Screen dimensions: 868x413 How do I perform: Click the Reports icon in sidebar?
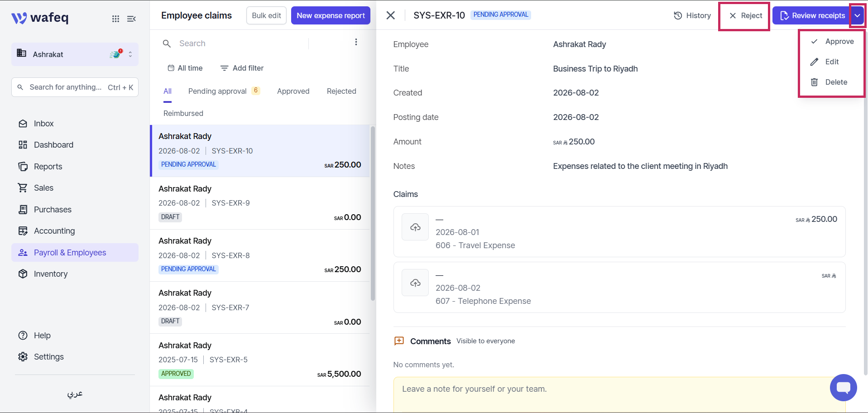coord(23,167)
